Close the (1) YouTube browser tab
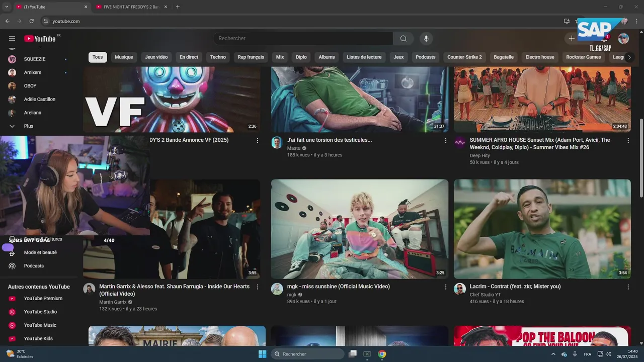The image size is (644, 362). [x=86, y=7]
